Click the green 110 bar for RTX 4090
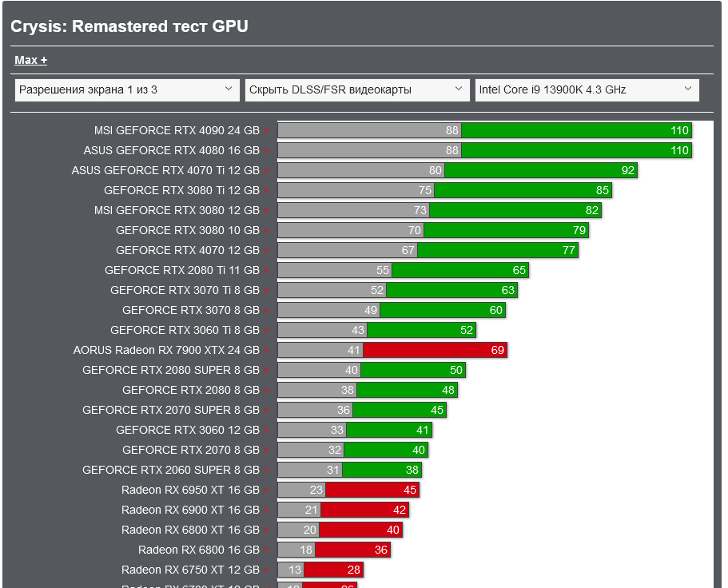This screenshot has width=728, height=588. (577, 130)
